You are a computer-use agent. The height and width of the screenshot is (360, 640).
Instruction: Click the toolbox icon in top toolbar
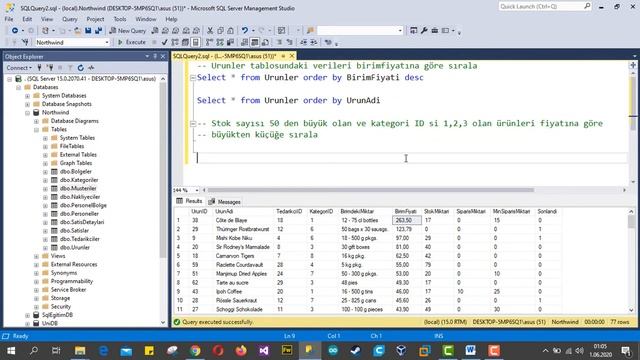click(x=435, y=31)
